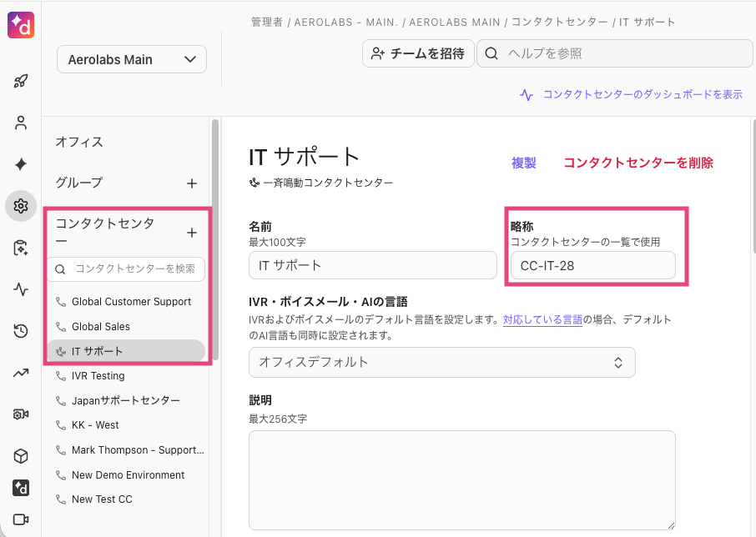Click the phone icon beside New Demo Environment
The height and width of the screenshot is (537, 756).
point(61,474)
